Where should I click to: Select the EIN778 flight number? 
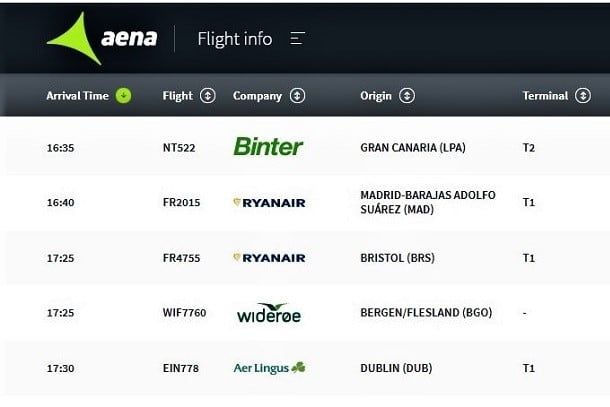(181, 368)
